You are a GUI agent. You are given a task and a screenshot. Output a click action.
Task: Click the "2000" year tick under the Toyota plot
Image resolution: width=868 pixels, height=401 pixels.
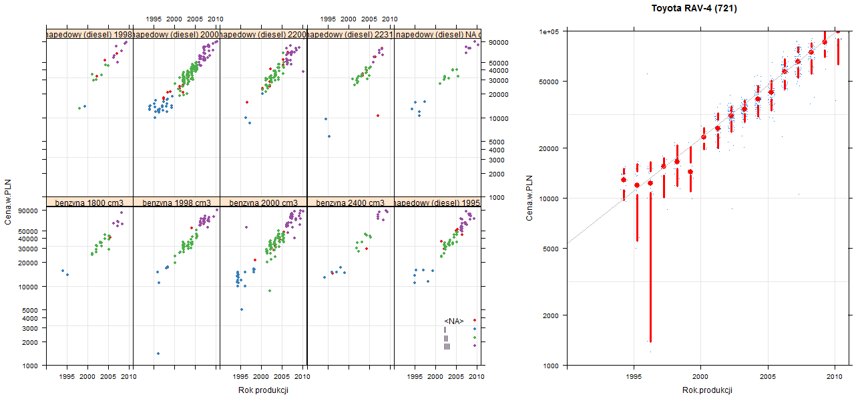700,378
